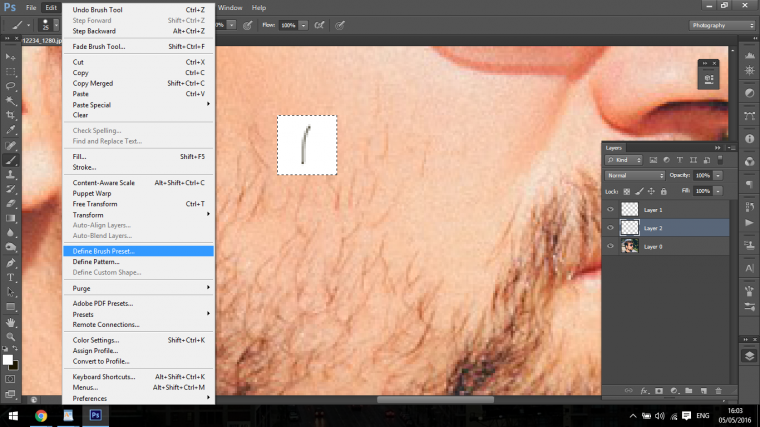Open the Photography workspace dropdown
The width and height of the screenshot is (760, 427).
pos(722,25)
